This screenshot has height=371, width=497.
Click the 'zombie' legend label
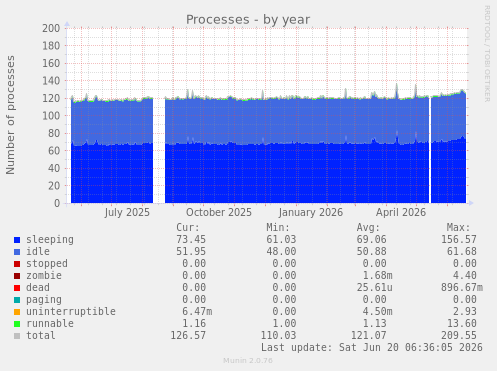click(44, 275)
